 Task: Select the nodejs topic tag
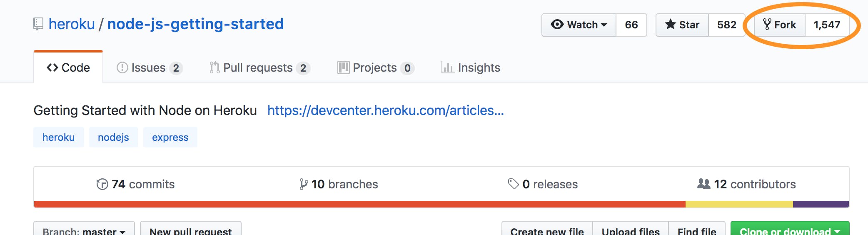(113, 137)
